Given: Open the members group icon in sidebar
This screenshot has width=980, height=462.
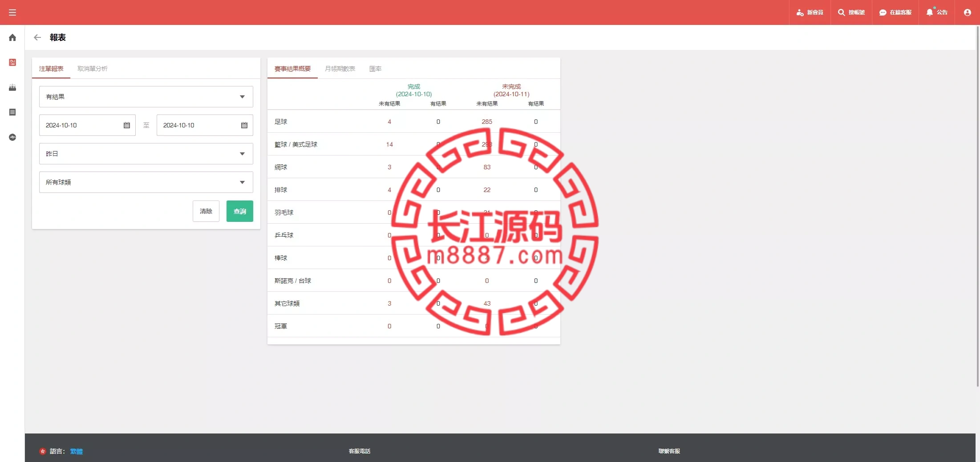Looking at the screenshot, I should tap(12, 87).
